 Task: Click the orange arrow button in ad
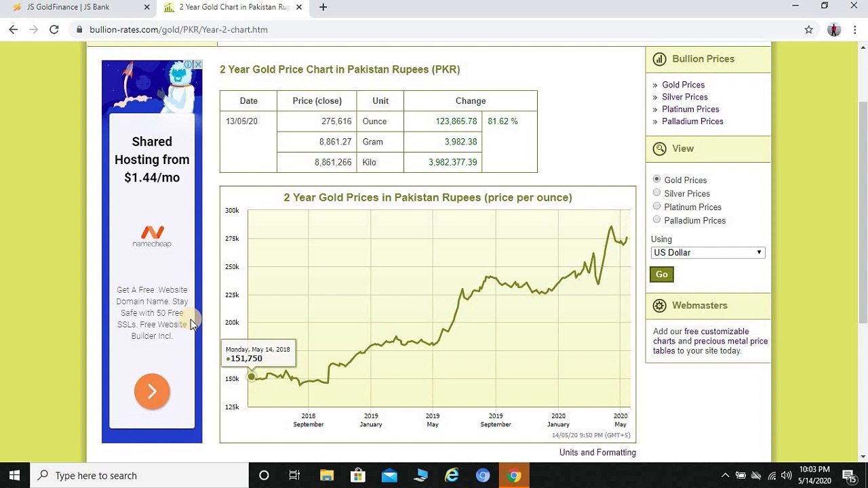(x=152, y=391)
